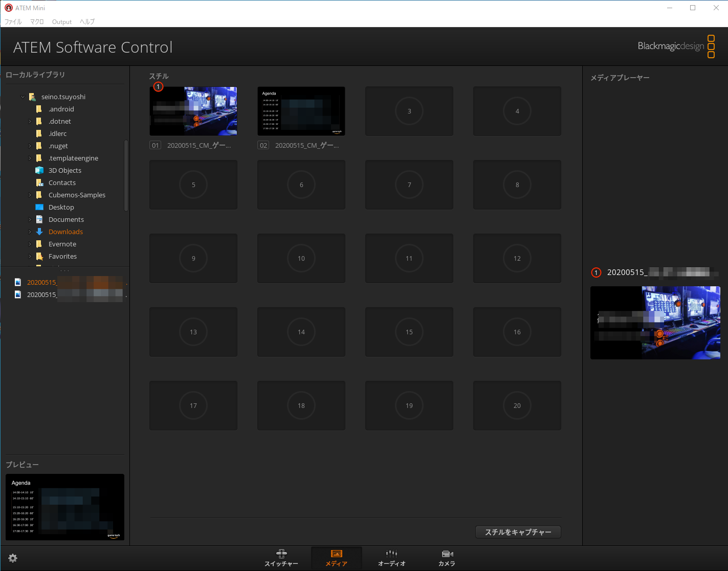Expand the .templateengine folder

pyautogui.click(x=30, y=158)
